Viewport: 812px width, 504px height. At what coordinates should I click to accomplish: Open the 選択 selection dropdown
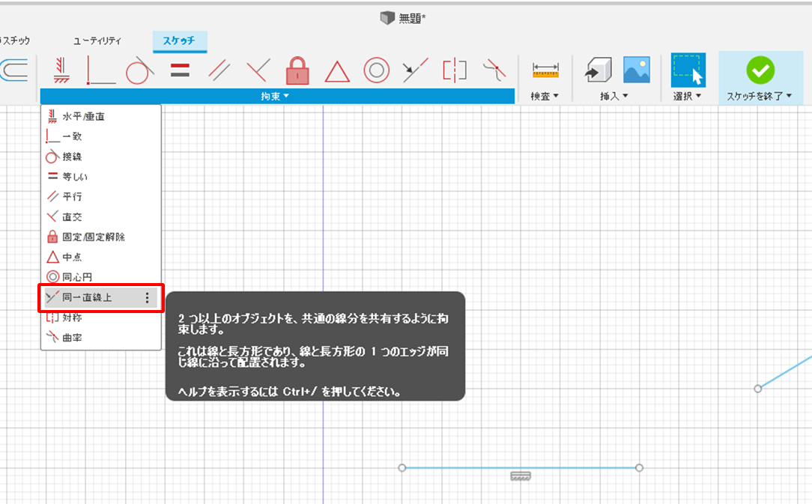pos(688,97)
